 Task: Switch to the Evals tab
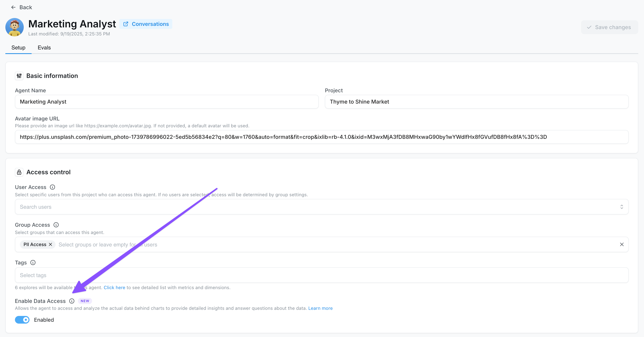pos(44,47)
